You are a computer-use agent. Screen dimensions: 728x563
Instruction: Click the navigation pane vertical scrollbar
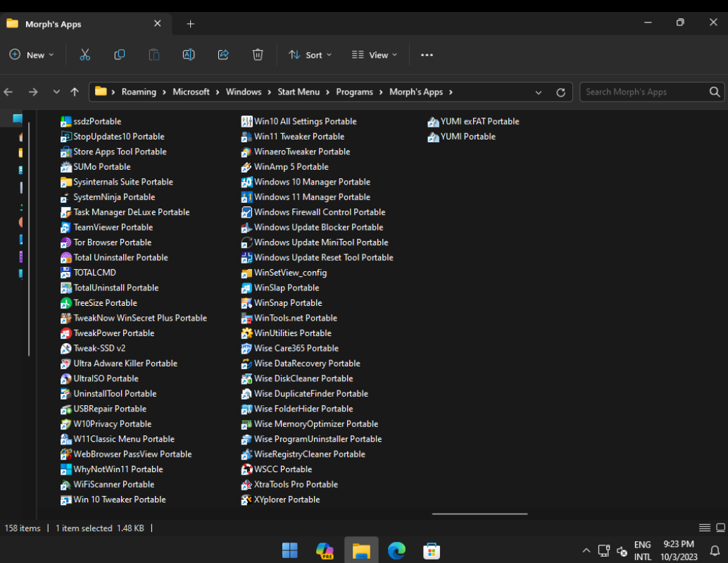pos(29,239)
